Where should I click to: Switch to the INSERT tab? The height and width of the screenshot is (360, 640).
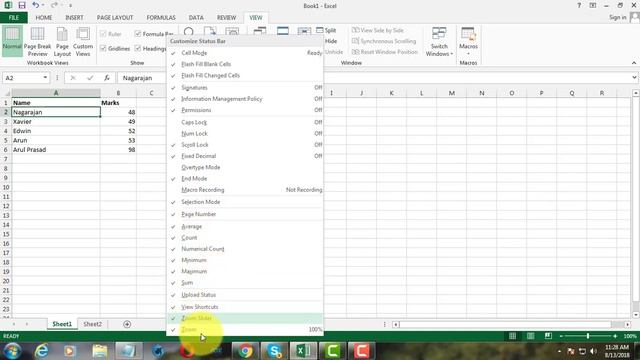pos(74,18)
